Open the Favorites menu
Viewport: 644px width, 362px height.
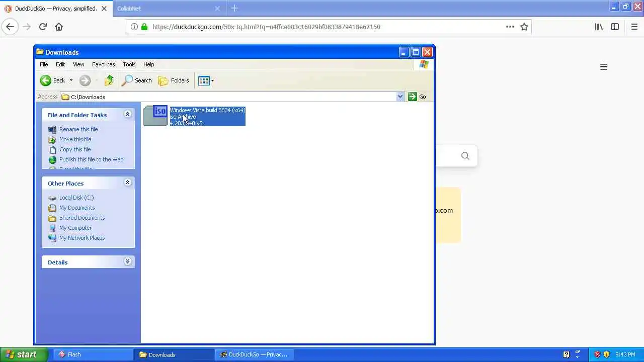pyautogui.click(x=103, y=64)
